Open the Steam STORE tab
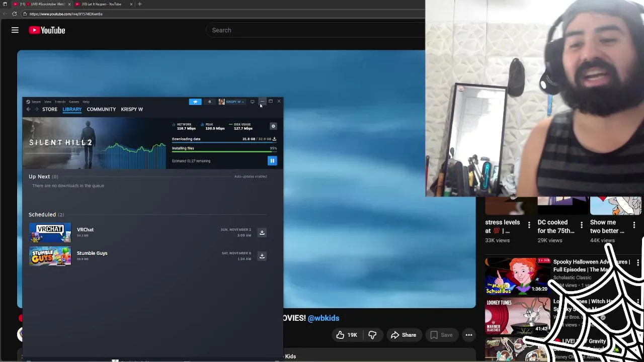This screenshot has height=362, width=644. pyautogui.click(x=50, y=109)
